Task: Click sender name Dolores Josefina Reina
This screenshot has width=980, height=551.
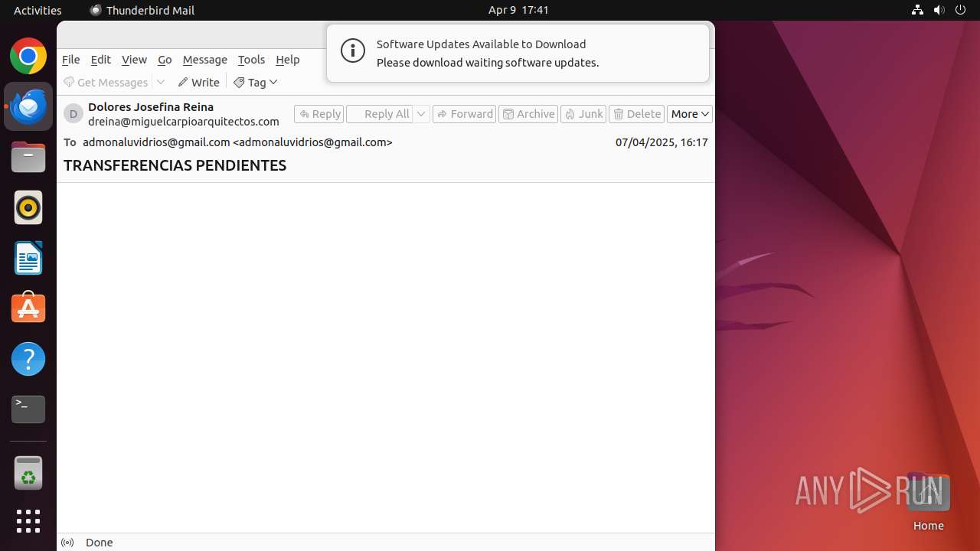Action: click(151, 107)
